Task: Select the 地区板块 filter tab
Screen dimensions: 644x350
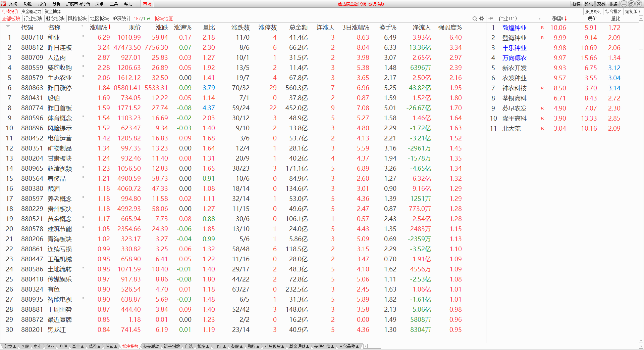Action: [x=100, y=18]
